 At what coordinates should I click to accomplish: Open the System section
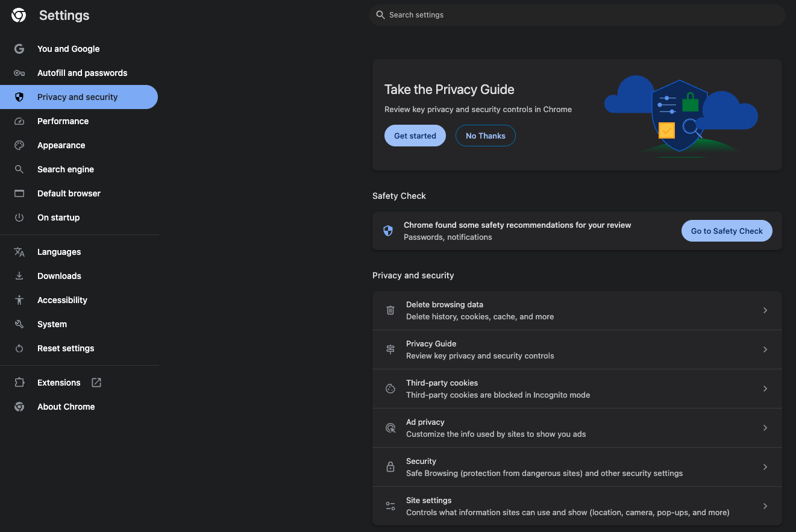[79, 324]
